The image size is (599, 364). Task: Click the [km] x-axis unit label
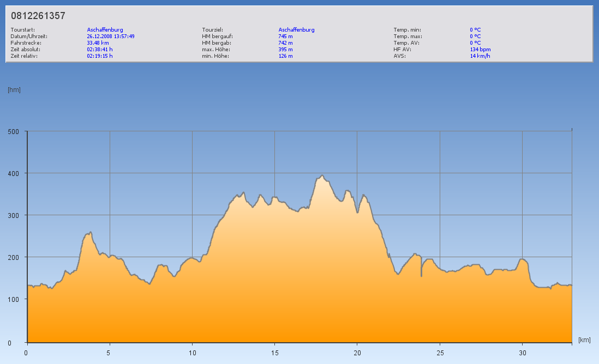pyautogui.click(x=584, y=340)
